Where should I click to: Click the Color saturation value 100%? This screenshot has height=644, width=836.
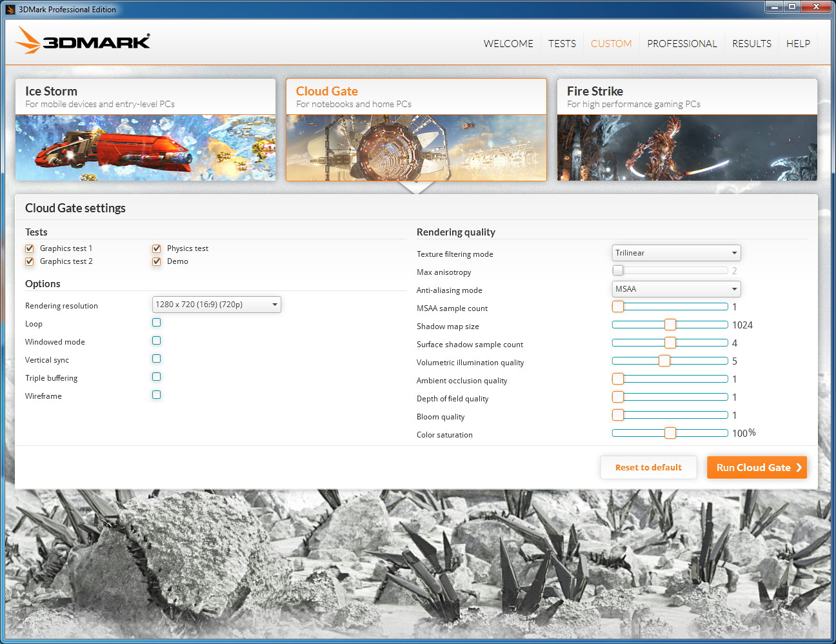pyautogui.click(x=744, y=433)
